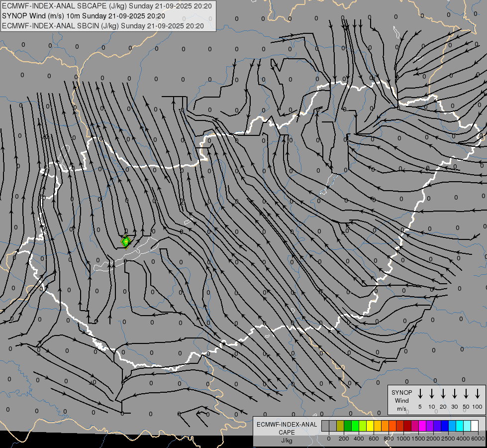
Task: Select the dark green CAPE colorbar swatch
Action: (x=348, y=426)
